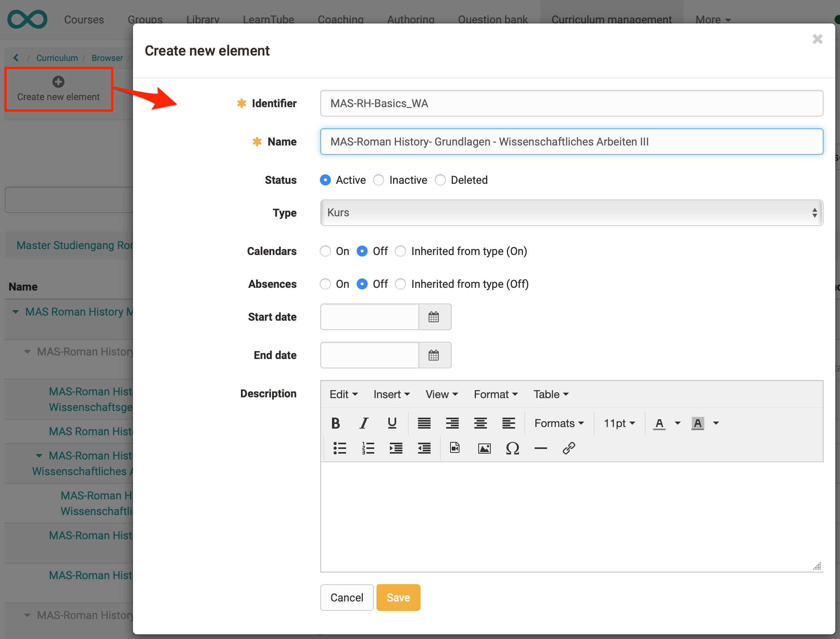840x639 pixels.
Task: Open background color dropdown arrow
Action: click(716, 423)
